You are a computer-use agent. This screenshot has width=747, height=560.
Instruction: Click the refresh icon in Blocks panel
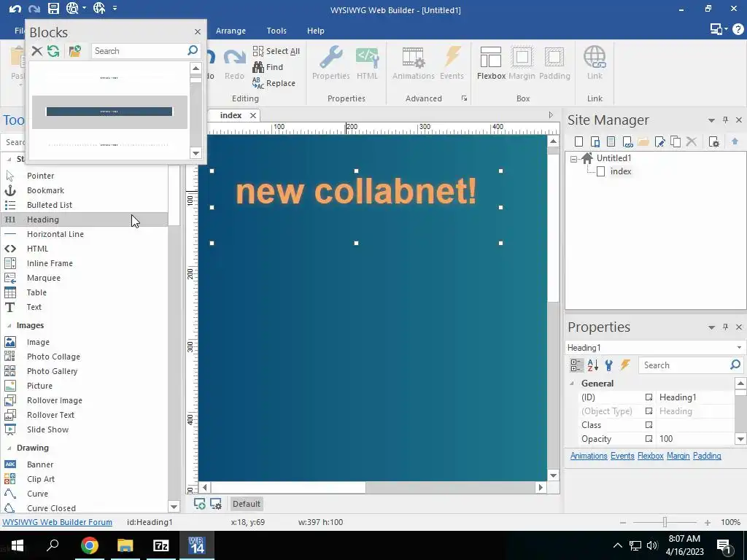(53, 51)
